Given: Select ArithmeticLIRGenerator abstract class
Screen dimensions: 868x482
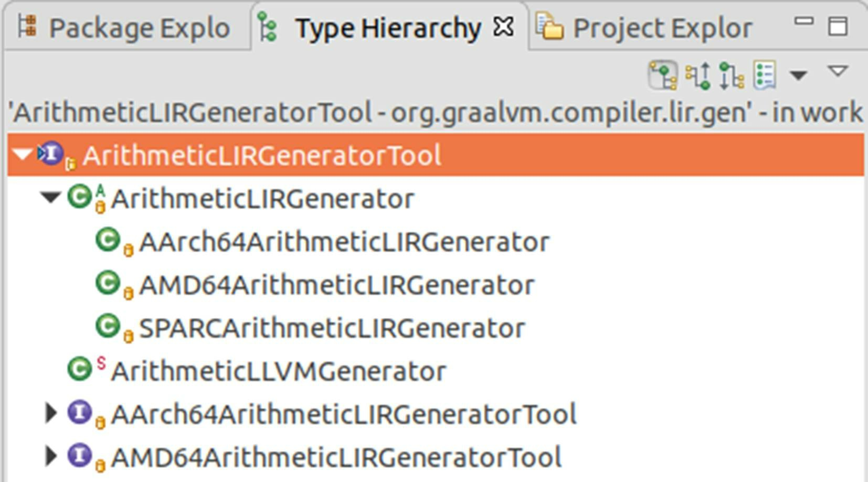Looking at the screenshot, I should (262, 199).
